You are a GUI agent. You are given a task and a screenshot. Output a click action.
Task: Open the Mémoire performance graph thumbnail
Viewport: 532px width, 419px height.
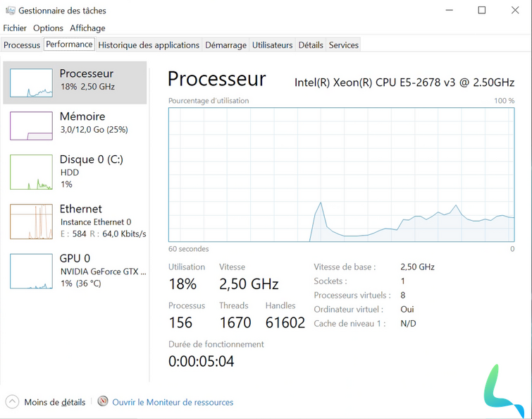(x=31, y=126)
